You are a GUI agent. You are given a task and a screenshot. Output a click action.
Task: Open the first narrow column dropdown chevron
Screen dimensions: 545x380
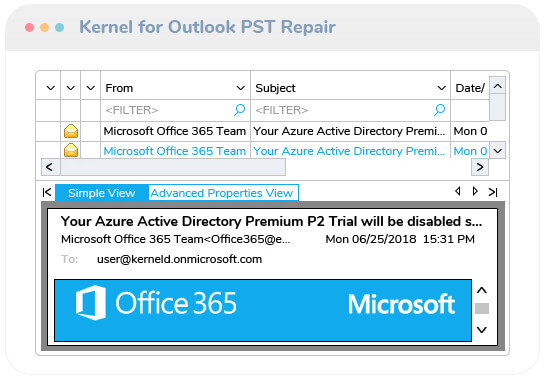tap(51, 88)
